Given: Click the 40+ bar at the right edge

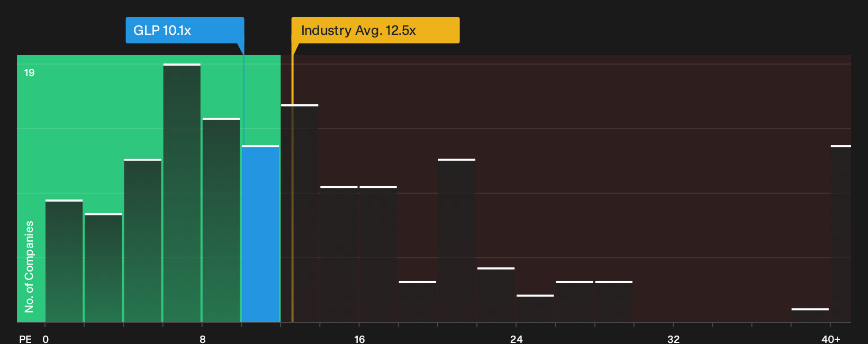Looking at the screenshot, I should (841, 233).
